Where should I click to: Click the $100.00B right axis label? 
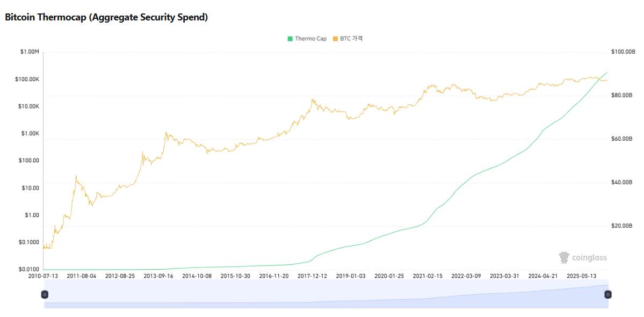coord(623,52)
